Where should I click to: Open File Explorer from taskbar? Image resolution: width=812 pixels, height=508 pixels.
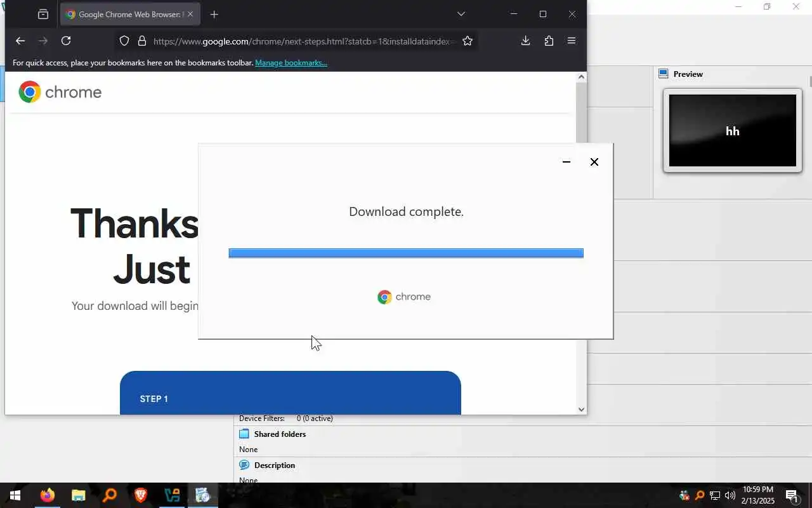(78, 495)
